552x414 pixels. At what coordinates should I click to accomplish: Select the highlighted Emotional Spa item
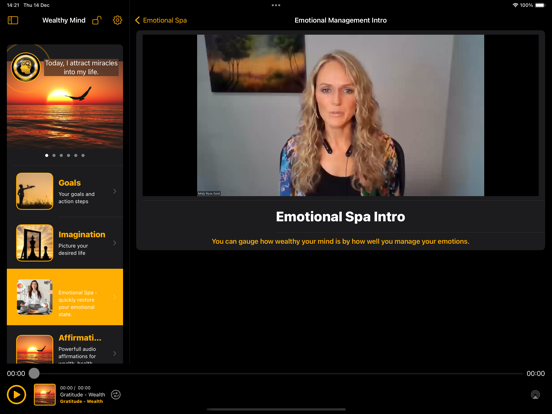65,297
